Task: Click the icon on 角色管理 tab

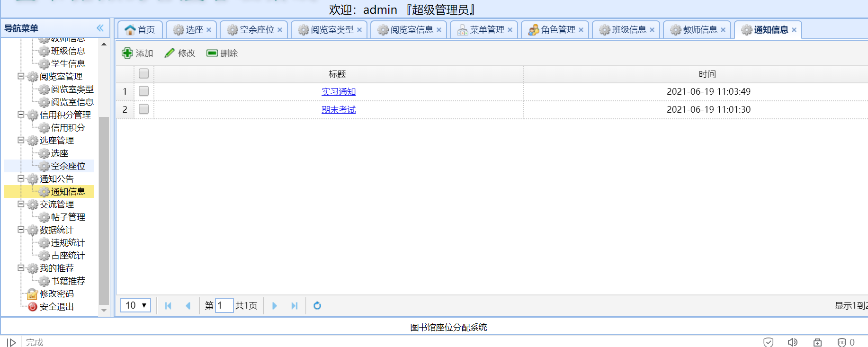Action: (x=534, y=30)
